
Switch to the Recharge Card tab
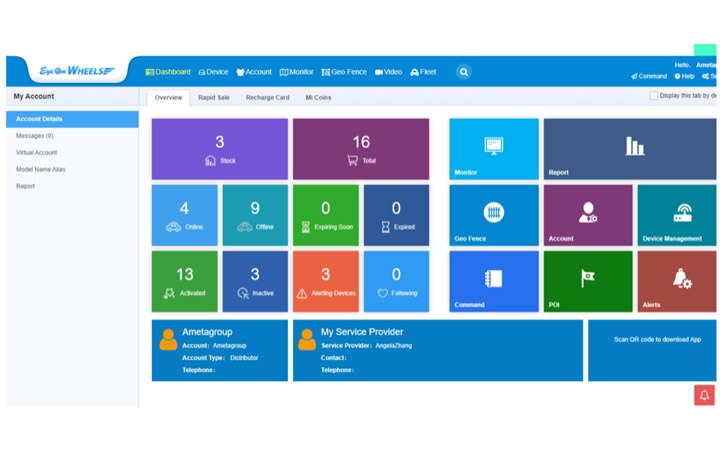pyautogui.click(x=267, y=97)
